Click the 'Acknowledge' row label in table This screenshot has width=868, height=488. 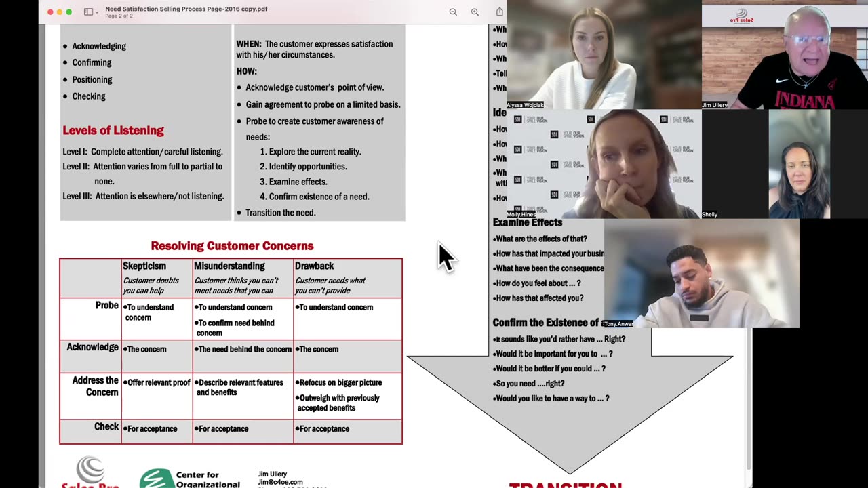[92, 347]
